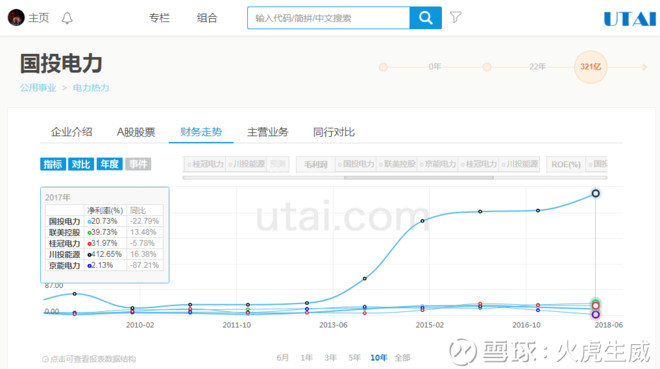
Task: Toggle the 对比 button
Action: (81, 164)
